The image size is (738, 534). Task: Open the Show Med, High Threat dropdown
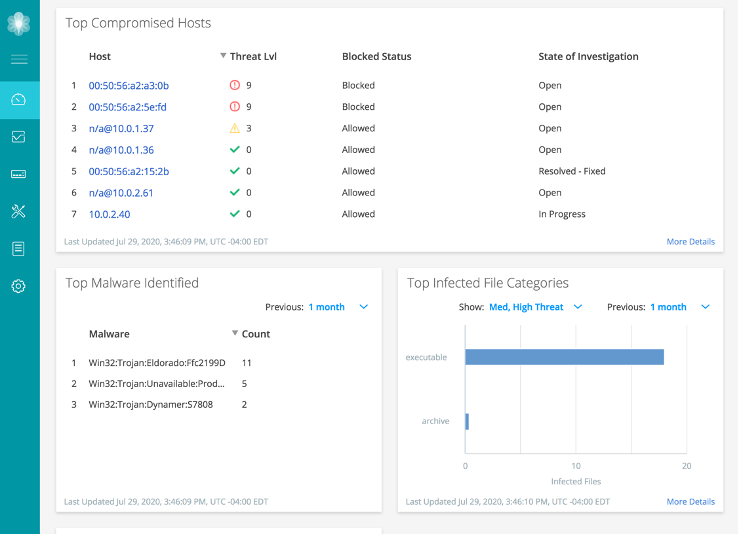(535, 307)
